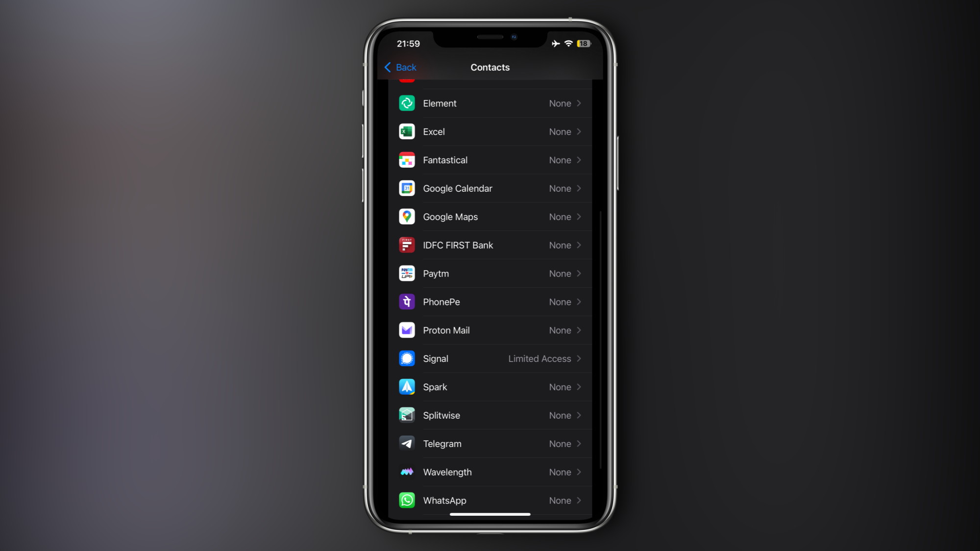Open Proton Mail contacts settings
Screen dimensions: 980x551
490,330
